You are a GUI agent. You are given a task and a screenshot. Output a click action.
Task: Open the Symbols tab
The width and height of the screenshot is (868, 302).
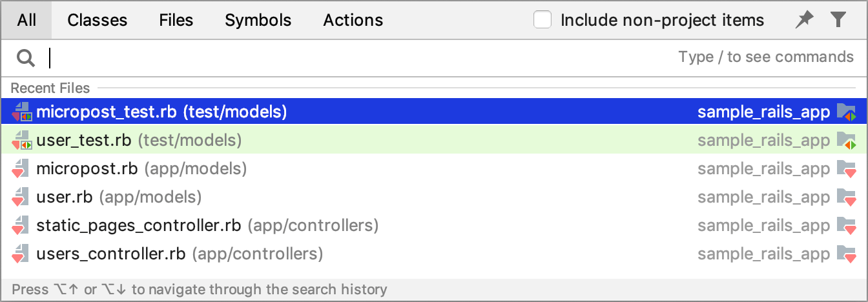tap(258, 20)
